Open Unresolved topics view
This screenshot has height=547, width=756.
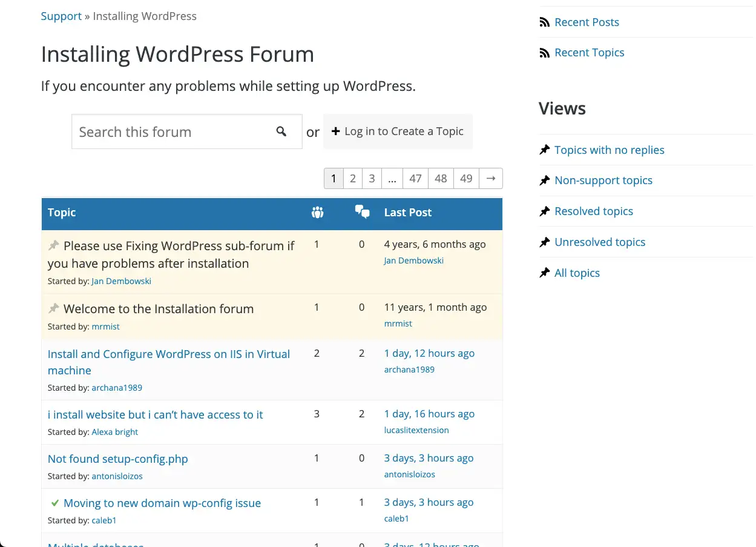[600, 242]
